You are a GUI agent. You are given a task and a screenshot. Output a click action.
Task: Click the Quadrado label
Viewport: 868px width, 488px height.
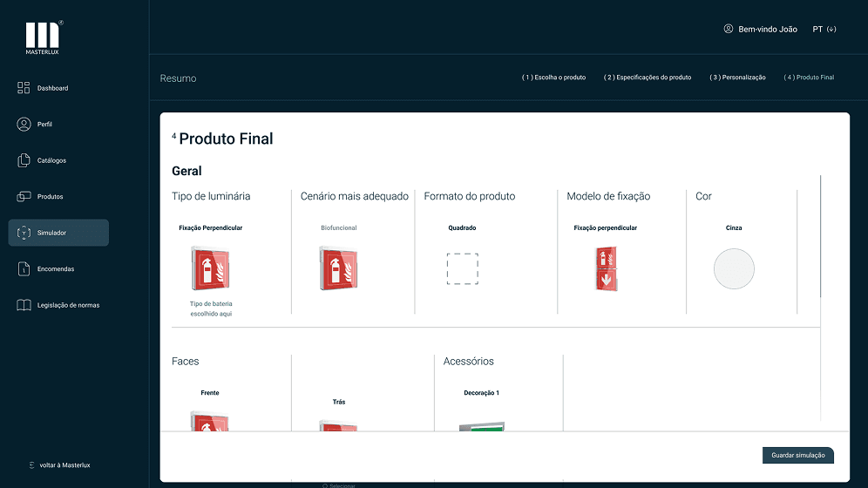tap(462, 228)
